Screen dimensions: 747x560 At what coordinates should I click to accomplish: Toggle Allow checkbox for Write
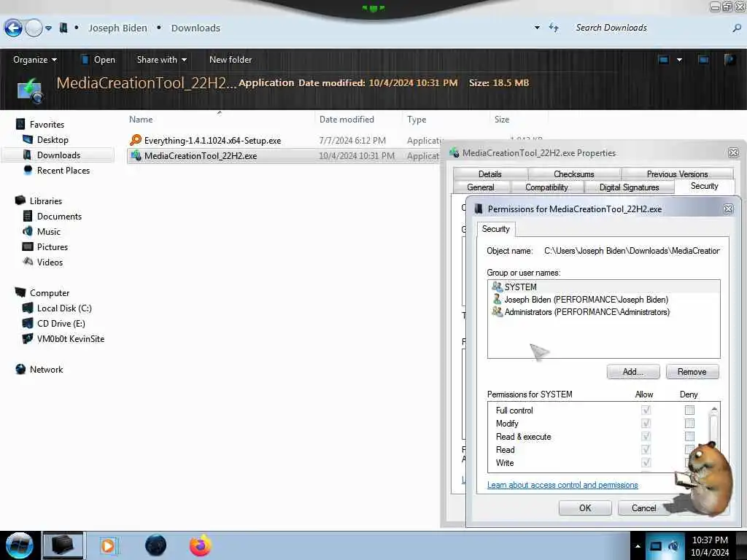(646, 463)
